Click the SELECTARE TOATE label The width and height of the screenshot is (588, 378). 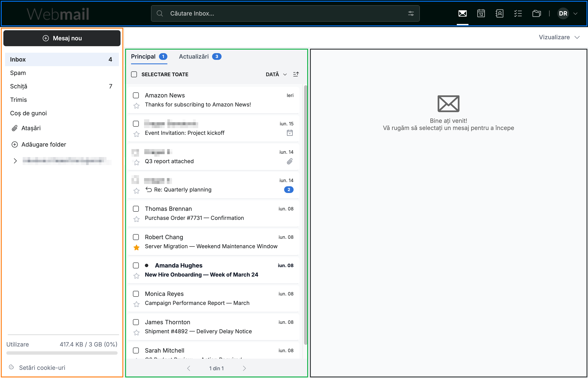[165, 74]
